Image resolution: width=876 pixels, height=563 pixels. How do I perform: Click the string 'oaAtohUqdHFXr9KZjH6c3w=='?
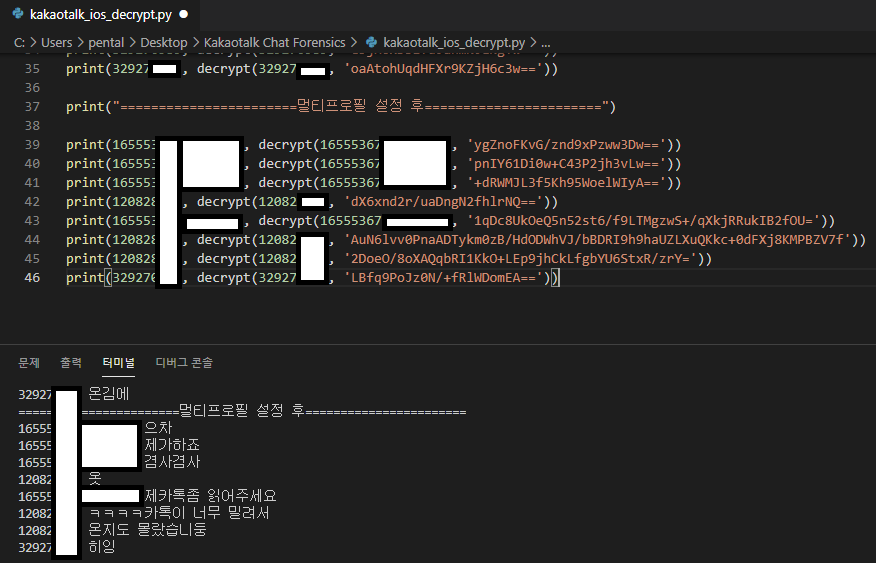(x=443, y=69)
